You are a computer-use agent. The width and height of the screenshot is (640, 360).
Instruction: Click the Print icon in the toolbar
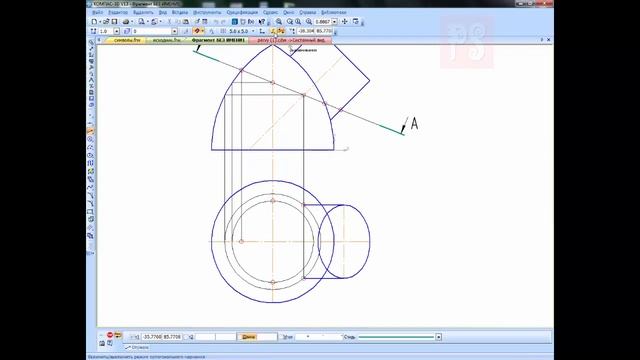tap(126, 22)
